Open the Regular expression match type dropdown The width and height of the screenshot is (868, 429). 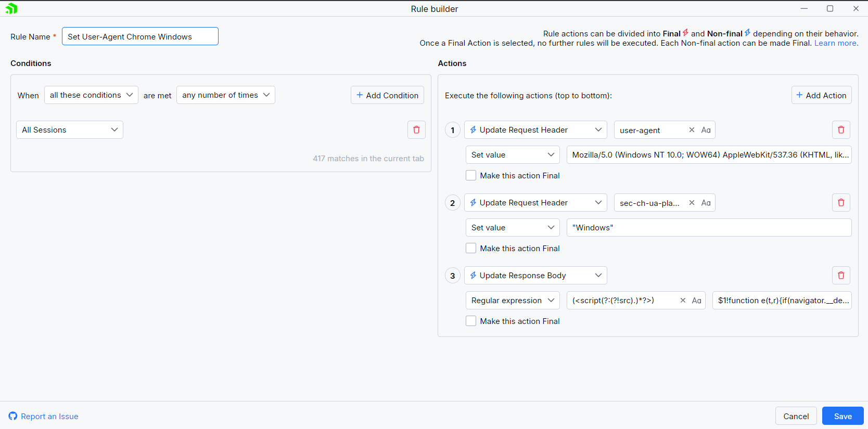point(512,301)
